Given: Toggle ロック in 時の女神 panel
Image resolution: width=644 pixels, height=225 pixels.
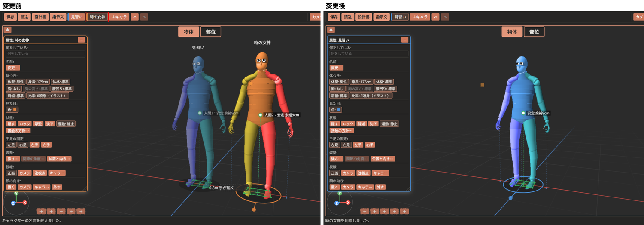Looking at the screenshot, I should (x=24, y=124).
